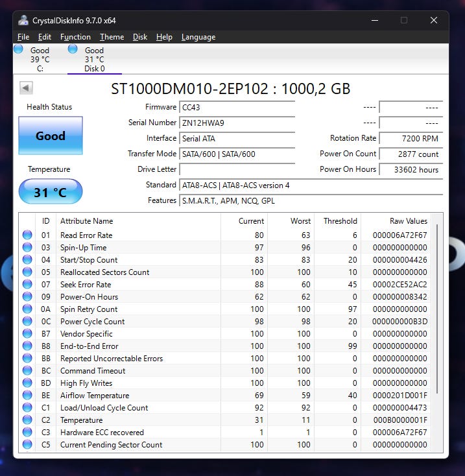
Task: Click the Serial Number field ZN12HWA9
Action: point(237,123)
